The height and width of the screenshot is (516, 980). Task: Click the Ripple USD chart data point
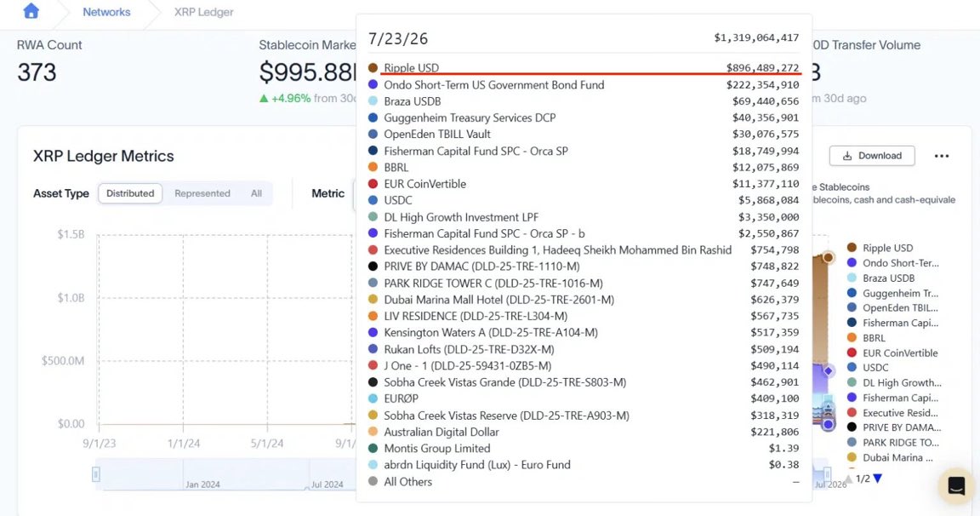[x=828, y=257]
